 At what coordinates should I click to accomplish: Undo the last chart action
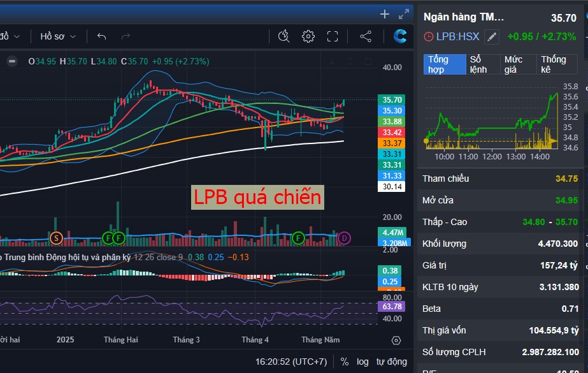tap(102, 36)
